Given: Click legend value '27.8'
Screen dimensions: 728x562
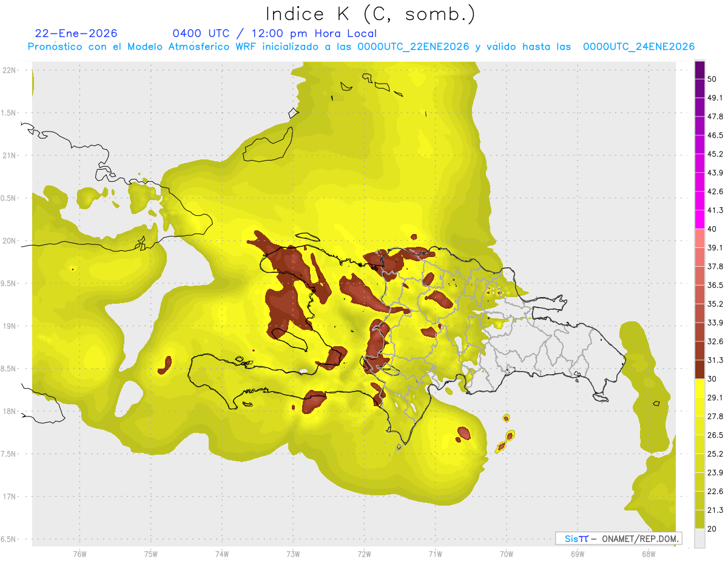Looking at the screenshot, I should coord(715,416).
